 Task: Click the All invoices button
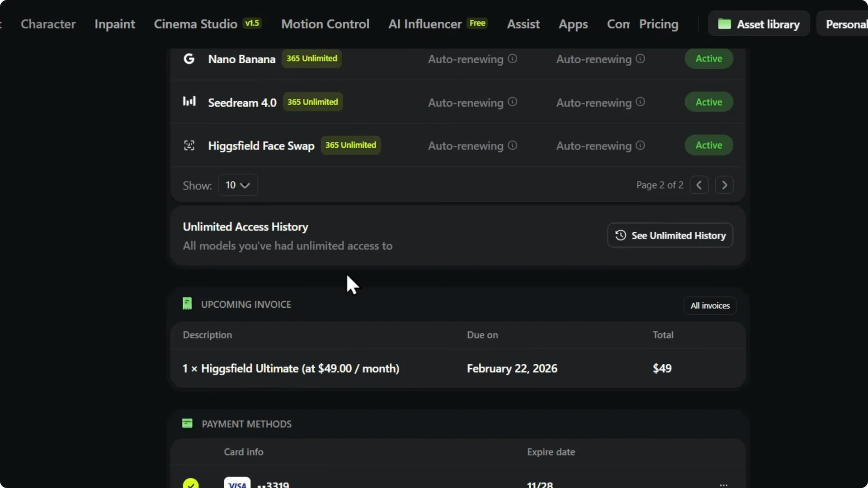click(710, 305)
